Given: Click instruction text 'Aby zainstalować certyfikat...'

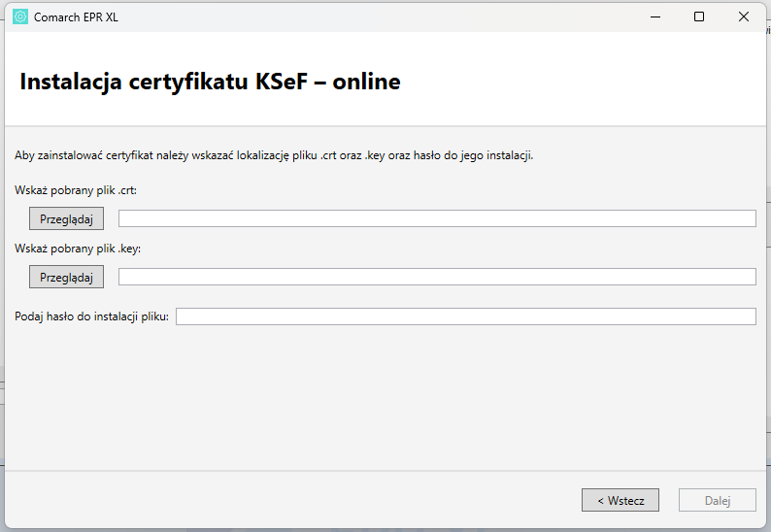Looking at the screenshot, I should [x=274, y=155].
